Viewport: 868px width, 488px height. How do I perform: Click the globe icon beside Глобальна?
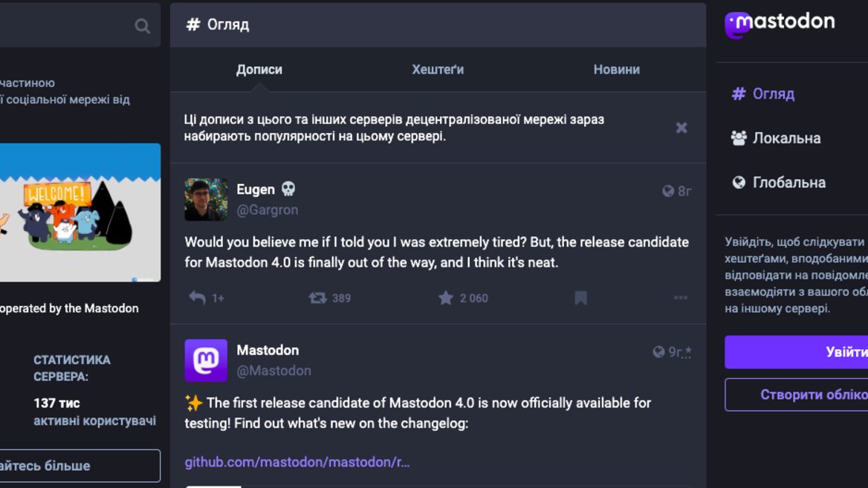(x=739, y=182)
